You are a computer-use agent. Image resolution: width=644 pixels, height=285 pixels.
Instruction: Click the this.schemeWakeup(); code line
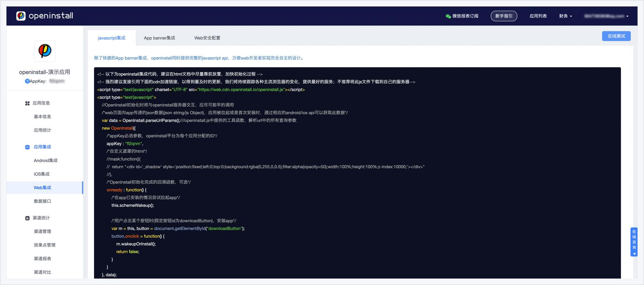click(133, 206)
